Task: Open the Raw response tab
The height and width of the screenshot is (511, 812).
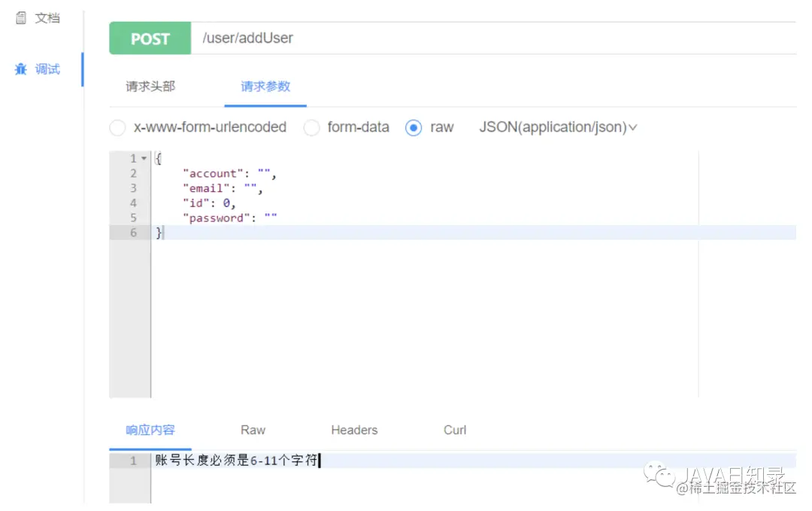Action: (253, 430)
